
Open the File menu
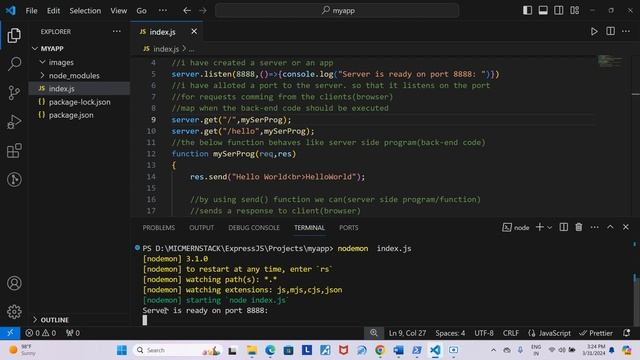tap(31, 11)
